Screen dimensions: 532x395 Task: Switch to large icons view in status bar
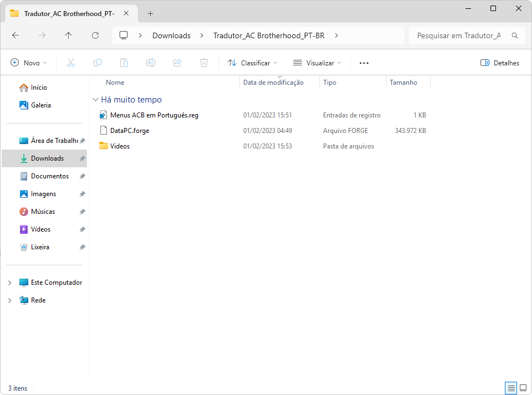(x=523, y=388)
